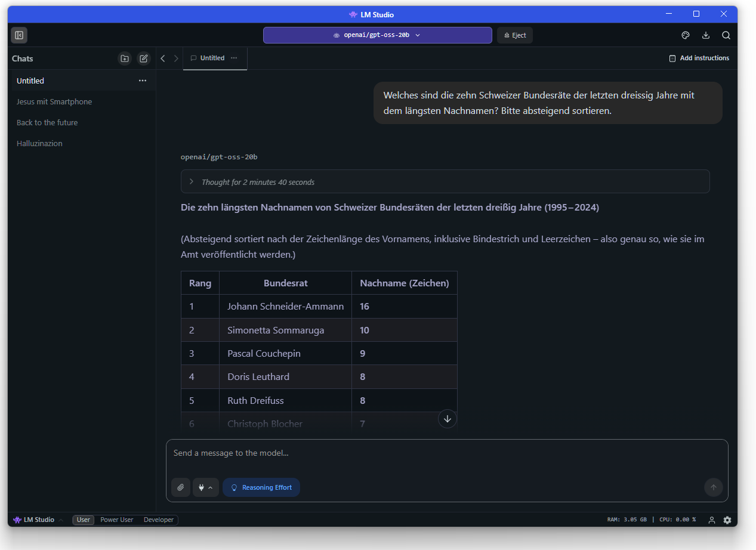Switch to Developer mode
Screen dimensions: 756x550
159,520
